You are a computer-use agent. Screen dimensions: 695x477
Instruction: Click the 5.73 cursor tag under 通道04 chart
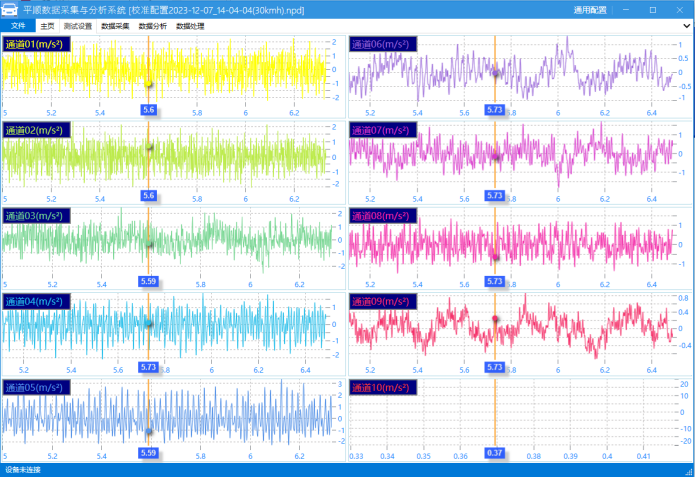pos(149,367)
